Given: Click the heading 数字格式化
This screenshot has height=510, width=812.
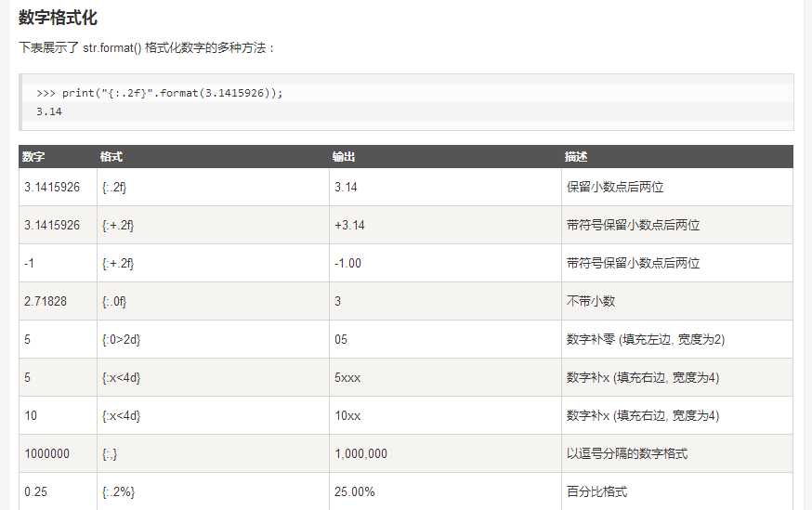Looking at the screenshot, I should coord(58,18).
